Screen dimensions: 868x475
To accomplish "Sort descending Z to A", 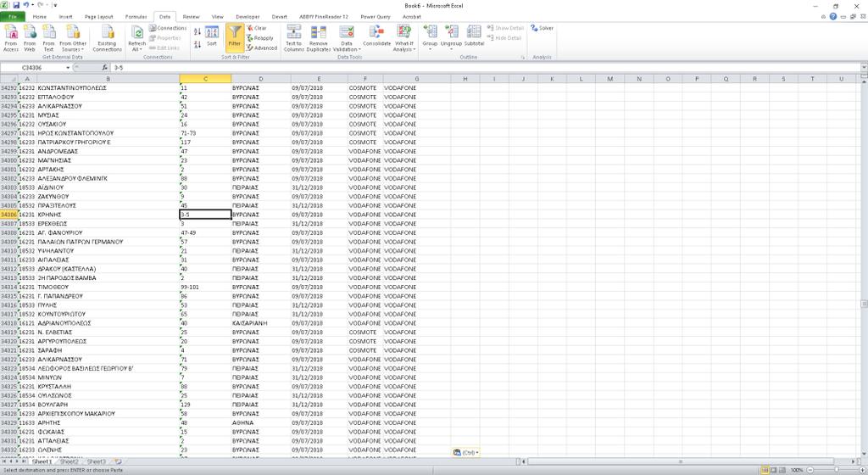I will point(198,44).
